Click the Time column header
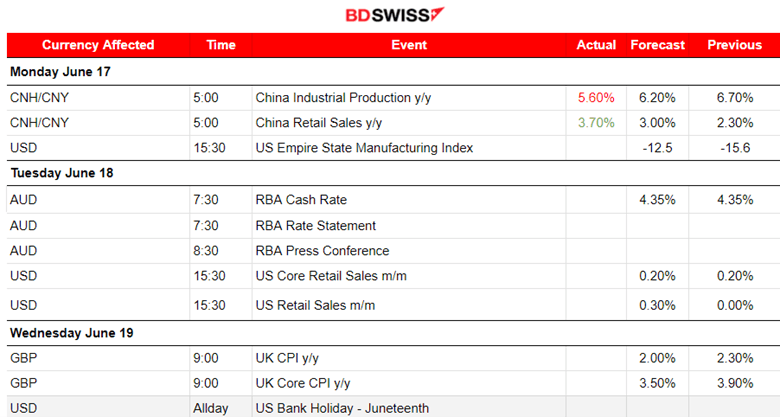780x417 pixels. [220, 45]
